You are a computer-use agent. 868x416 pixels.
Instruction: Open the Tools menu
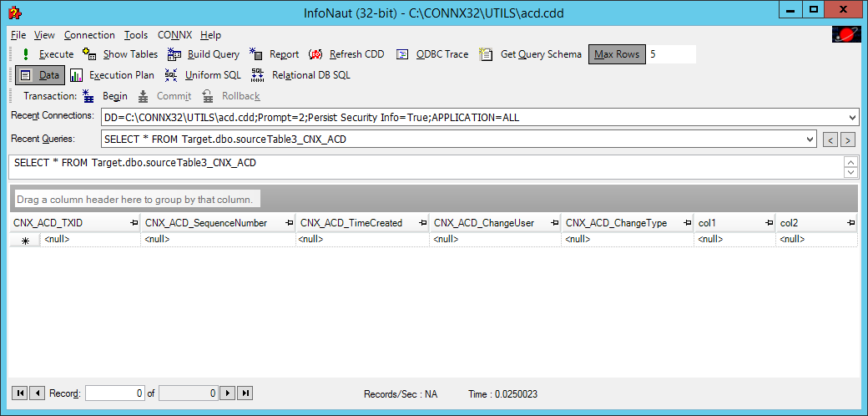[135, 35]
